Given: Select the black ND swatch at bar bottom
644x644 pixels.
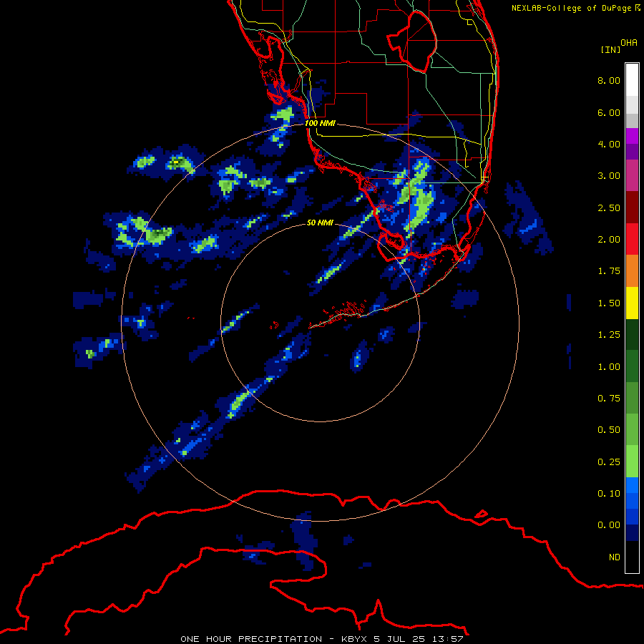Looking at the screenshot, I should coord(632,557).
